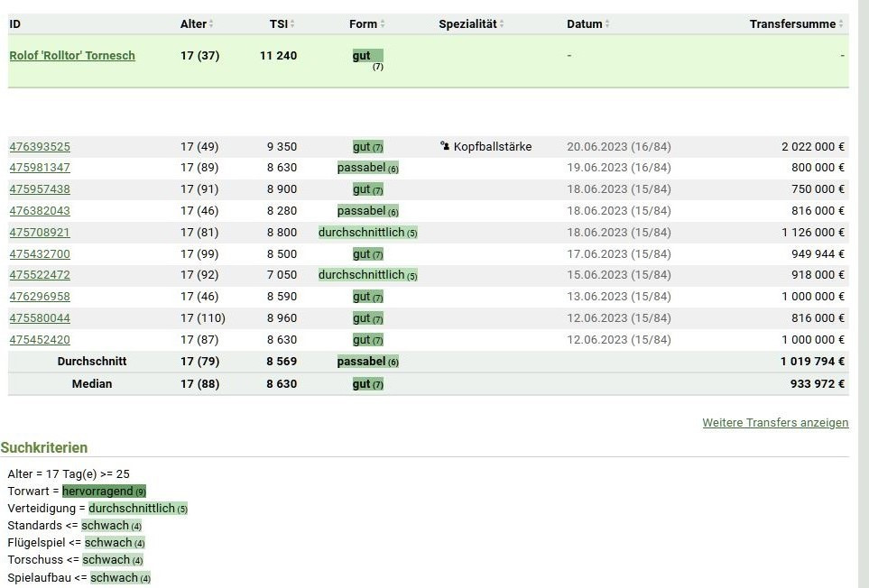Open player ID 476393525
The image size is (869, 588).
tap(40, 147)
